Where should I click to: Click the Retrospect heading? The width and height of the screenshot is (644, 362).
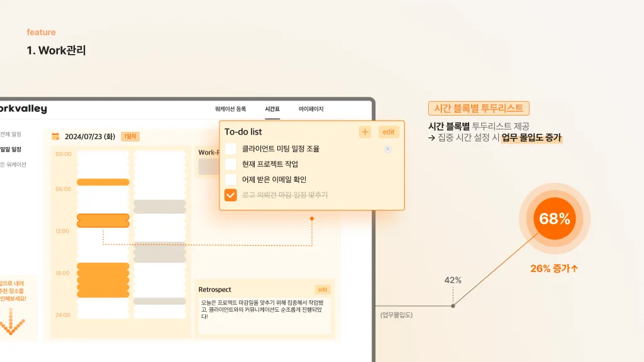pos(215,290)
